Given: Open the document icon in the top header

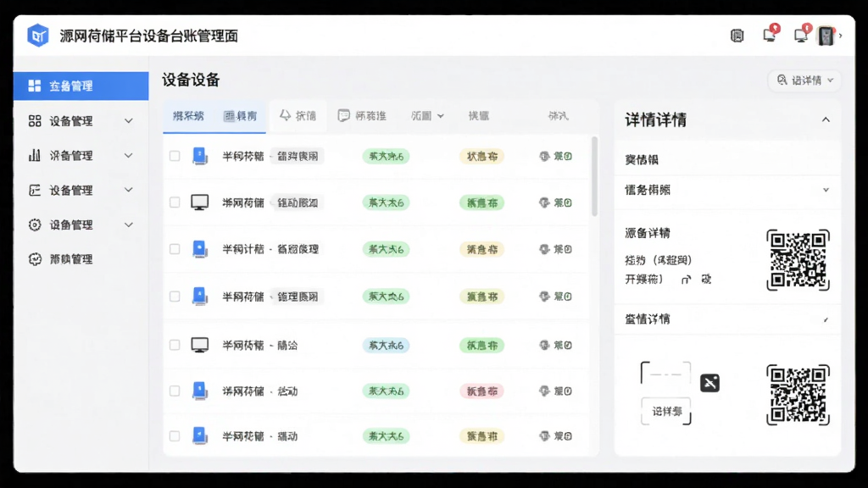Looking at the screenshot, I should coord(737,36).
